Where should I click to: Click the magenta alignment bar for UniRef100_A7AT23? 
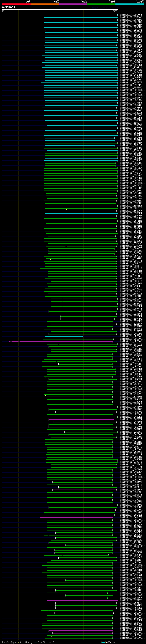pos(82,600)
